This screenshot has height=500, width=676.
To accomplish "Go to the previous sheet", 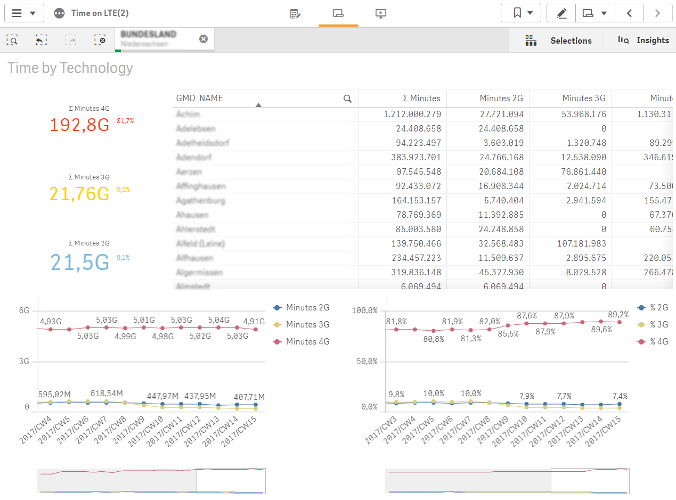I will click(x=629, y=13).
